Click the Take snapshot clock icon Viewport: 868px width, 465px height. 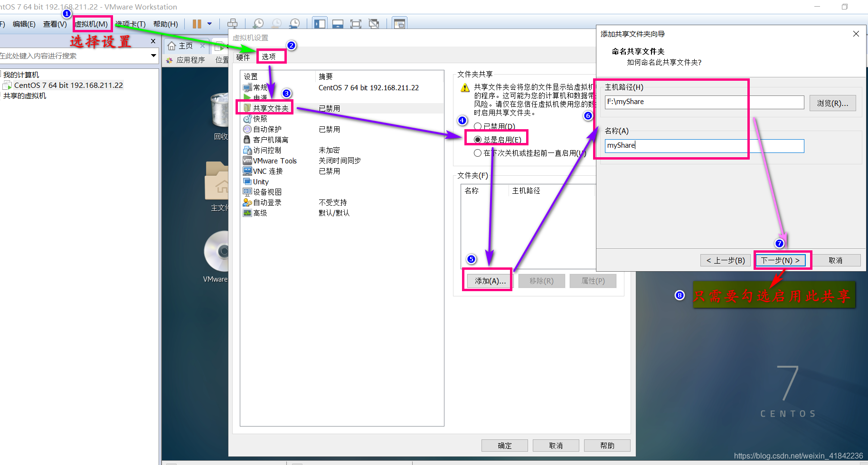pyautogui.click(x=258, y=24)
